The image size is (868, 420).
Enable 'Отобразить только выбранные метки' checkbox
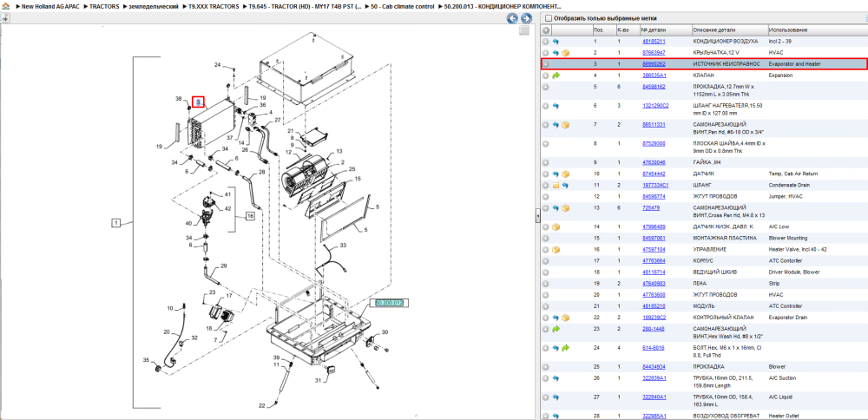(x=548, y=18)
